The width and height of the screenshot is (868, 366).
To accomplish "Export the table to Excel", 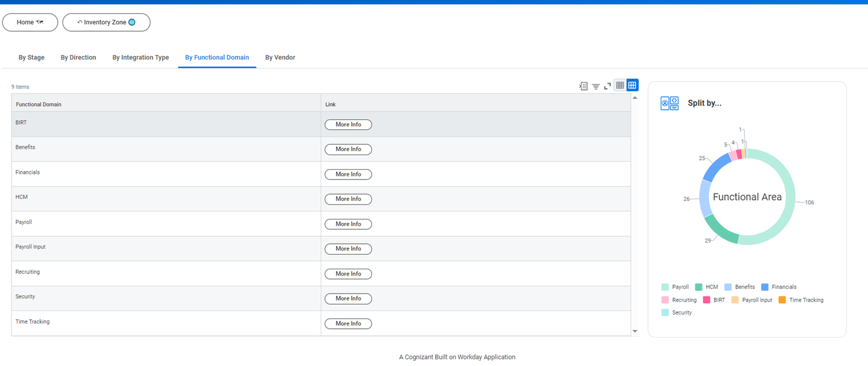I will pyautogui.click(x=583, y=86).
